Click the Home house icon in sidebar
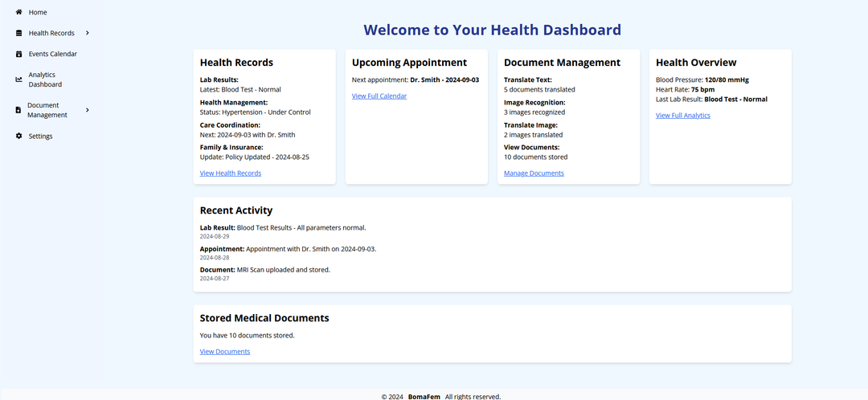The height and width of the screenshot is (400, 868). click(18, 12)
